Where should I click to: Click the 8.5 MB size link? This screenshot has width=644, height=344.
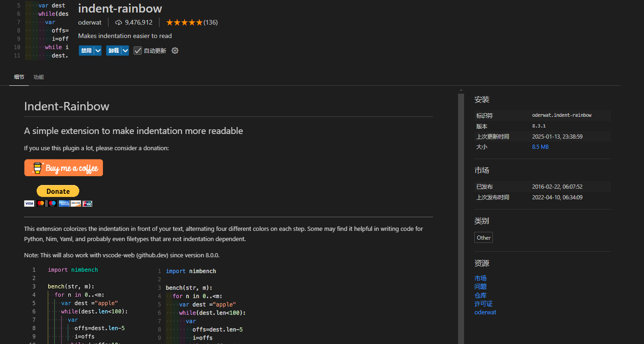point(540,147)
